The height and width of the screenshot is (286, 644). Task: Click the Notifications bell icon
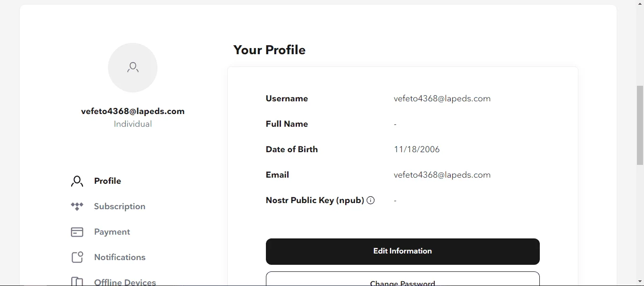tap(77, 257)
